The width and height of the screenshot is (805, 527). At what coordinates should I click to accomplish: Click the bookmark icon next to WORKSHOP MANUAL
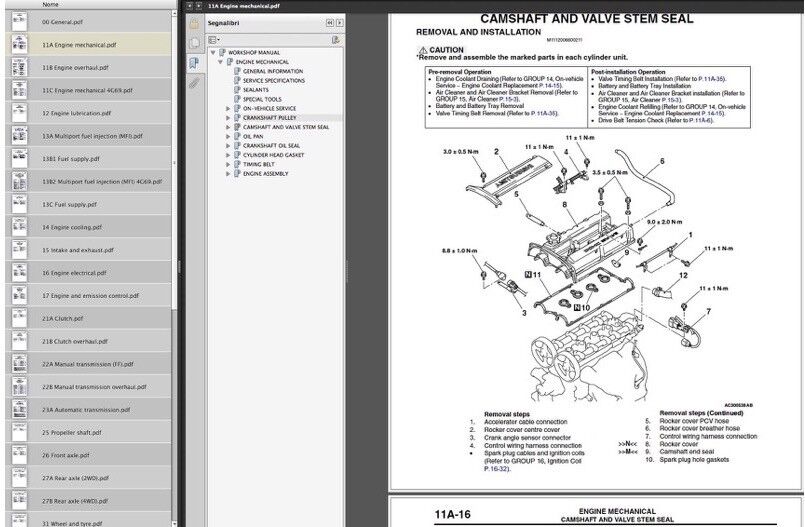click(x=222, y=52)
